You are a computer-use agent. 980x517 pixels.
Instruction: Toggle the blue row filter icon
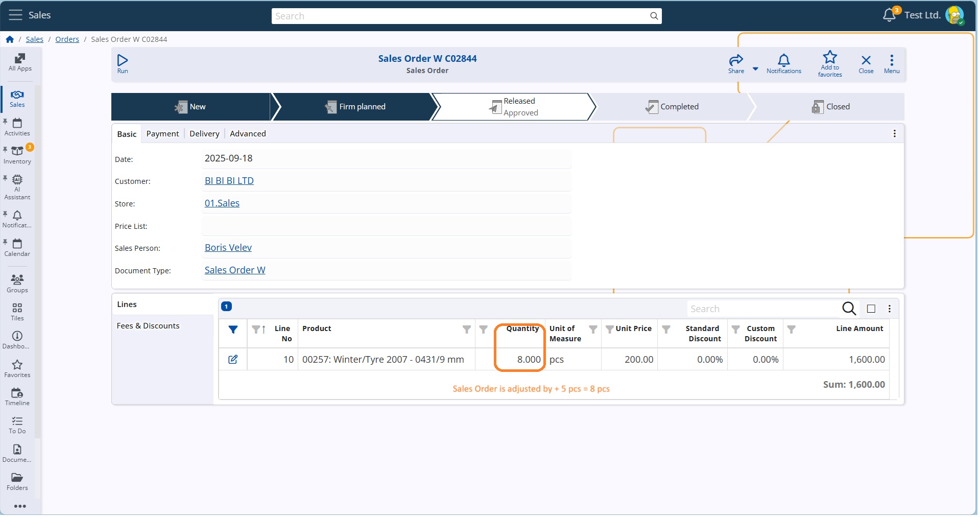coord(233,331)
